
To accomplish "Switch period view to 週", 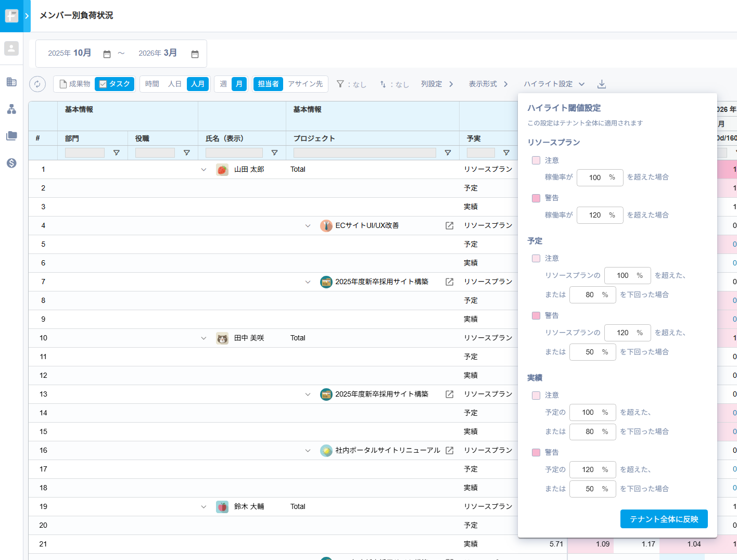I will (x=223, y=84).
